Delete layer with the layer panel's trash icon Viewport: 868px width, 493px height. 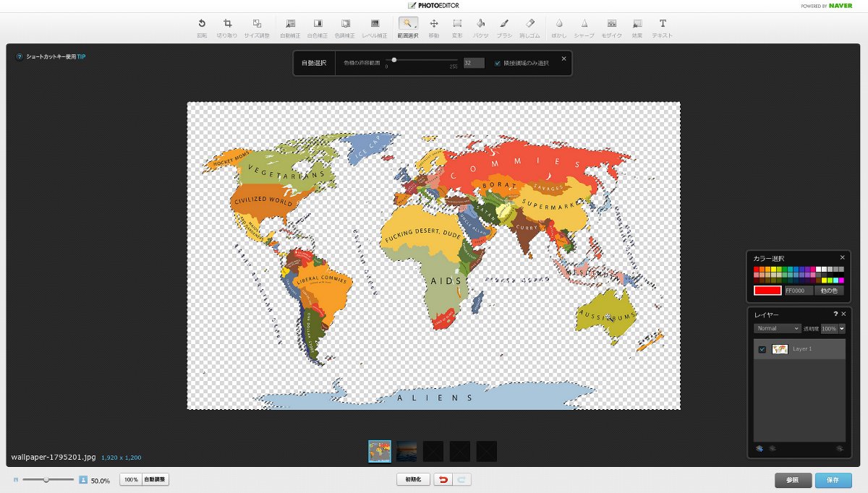(840, 449)
